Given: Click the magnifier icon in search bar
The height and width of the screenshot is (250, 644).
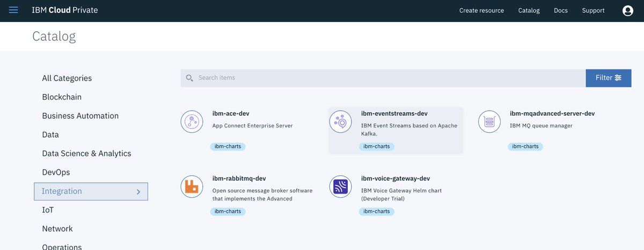Looking at the screenshot, I should (189, 78).
